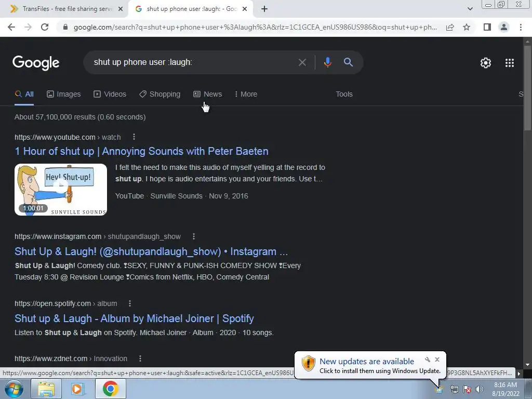Click the Chrome taskbar icon
Screen dimensions: 532x399
pyautogui.click(x=110, y=389)
